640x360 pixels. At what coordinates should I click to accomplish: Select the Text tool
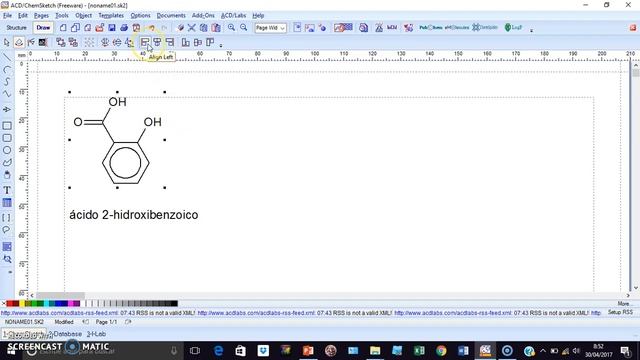7,190
